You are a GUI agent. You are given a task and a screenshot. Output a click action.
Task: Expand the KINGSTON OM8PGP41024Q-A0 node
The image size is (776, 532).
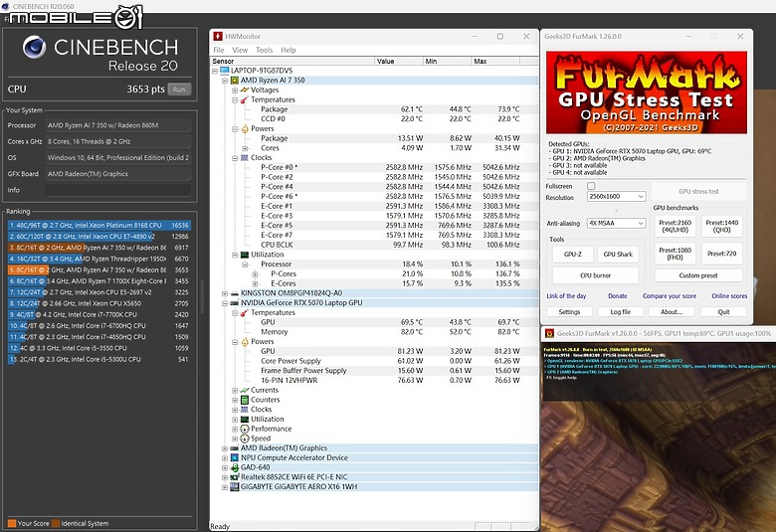pos(225,293)
